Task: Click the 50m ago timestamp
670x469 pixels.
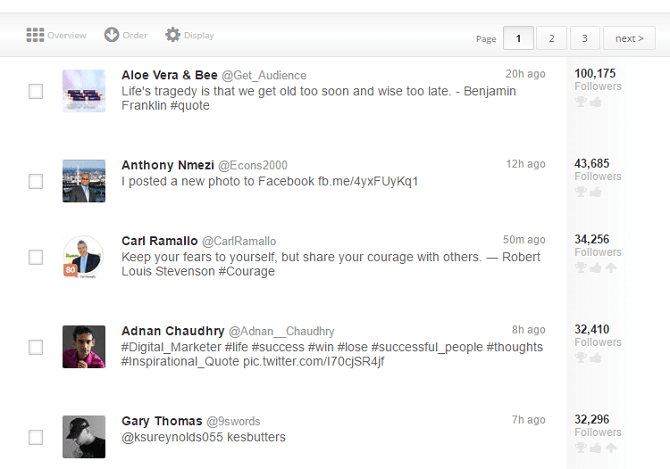Action: (x=524, y=240)
